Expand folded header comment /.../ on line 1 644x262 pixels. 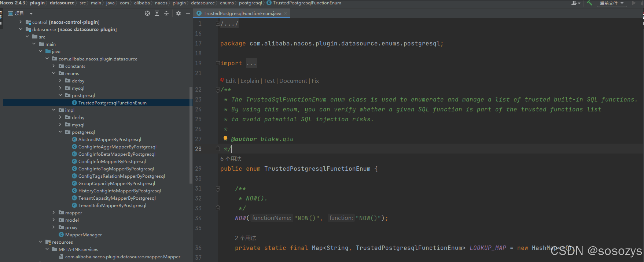pos(229,24)
